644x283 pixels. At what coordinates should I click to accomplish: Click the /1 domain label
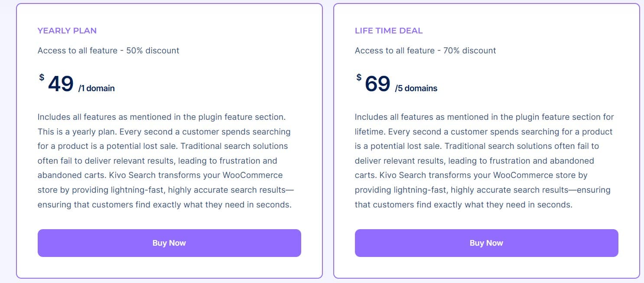pyautogui.click(x=96, y=88)
